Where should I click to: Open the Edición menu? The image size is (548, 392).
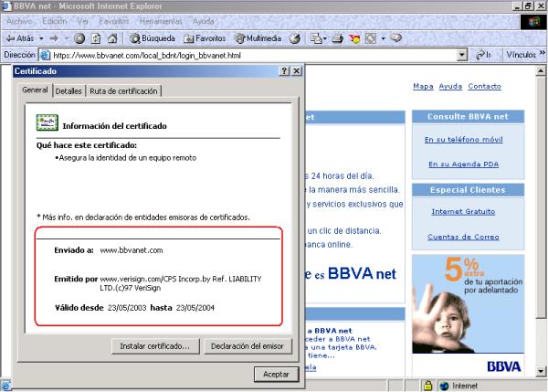pos(54,21)
